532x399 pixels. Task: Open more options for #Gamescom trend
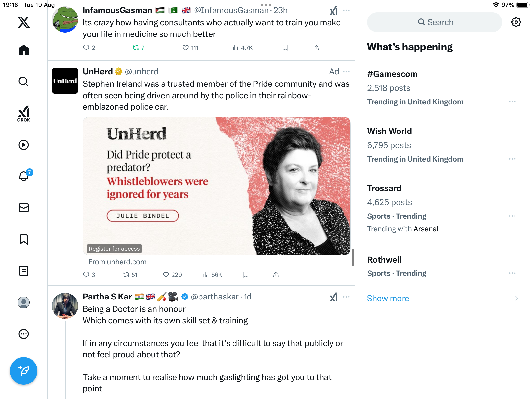coord(512,102)
